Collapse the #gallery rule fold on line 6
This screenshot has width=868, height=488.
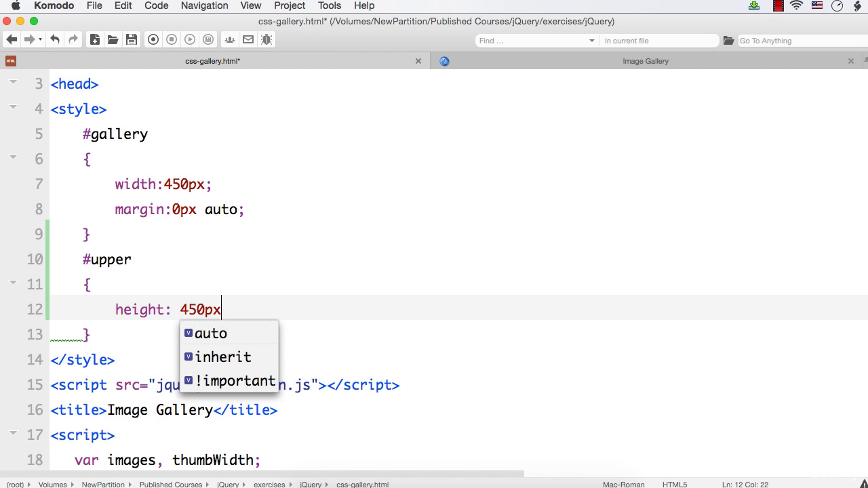(x=12, y=157)
